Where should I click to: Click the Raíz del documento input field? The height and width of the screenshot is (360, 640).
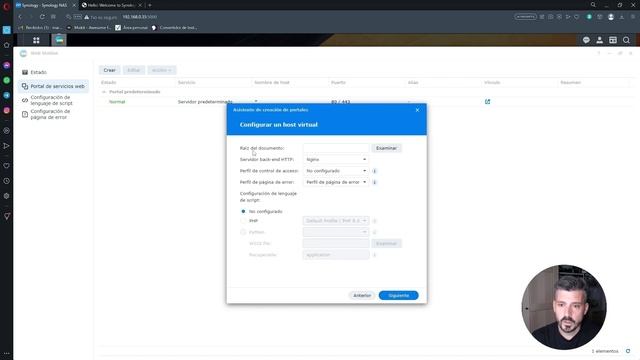pyautogui.click(x=336, y=148)
